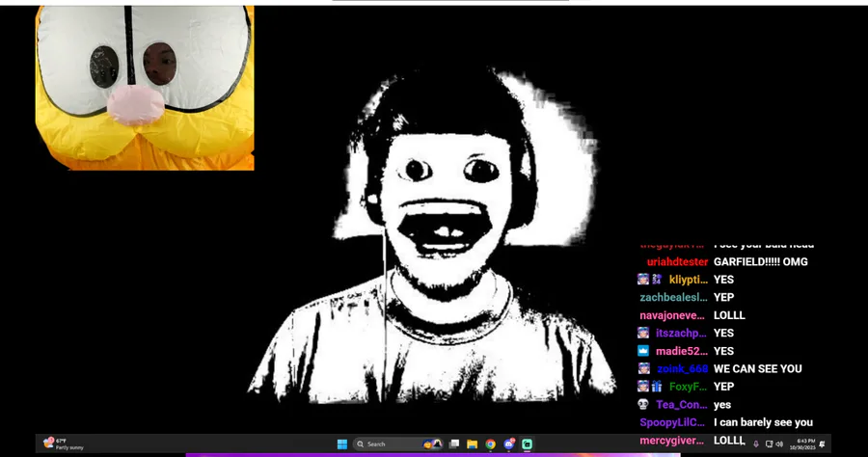Viewport: 868px width, 457px height.
Task: Click username Tea_Con... in chat
Action: pyautogui.click(x=682, y=404)
